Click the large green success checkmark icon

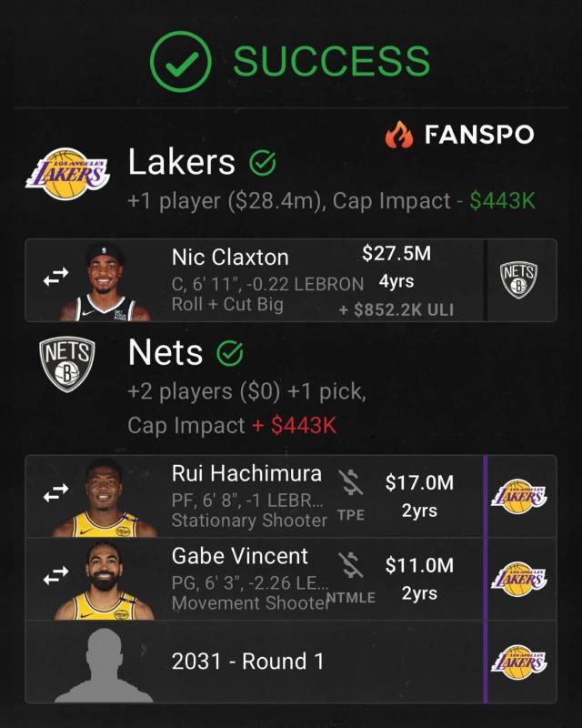[180, 61]
